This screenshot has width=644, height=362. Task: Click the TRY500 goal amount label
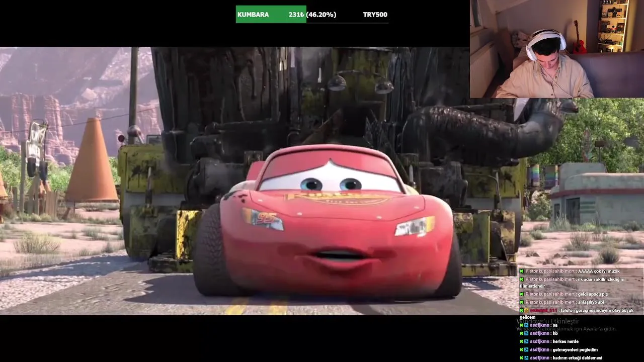(375, 15)
